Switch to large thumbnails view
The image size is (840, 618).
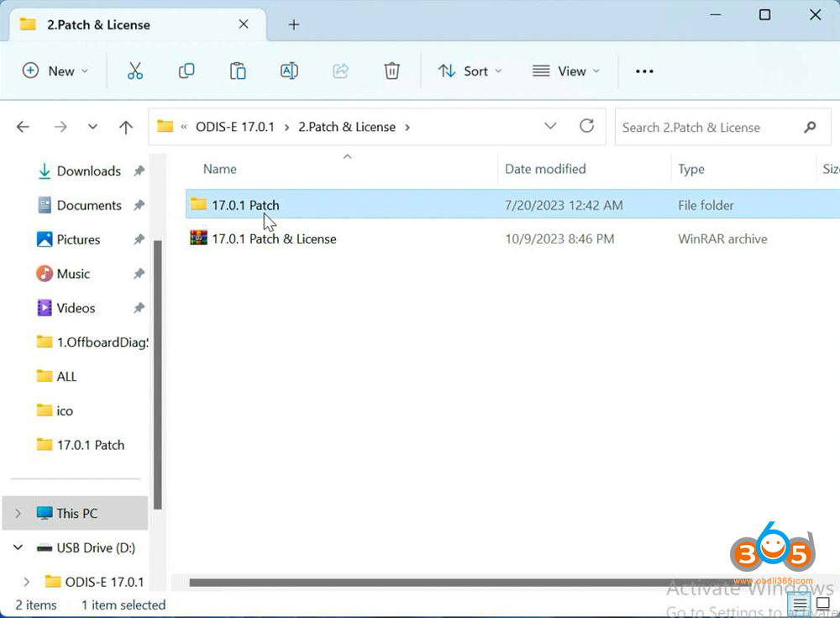pyautogui.click(x=823, y=603)
